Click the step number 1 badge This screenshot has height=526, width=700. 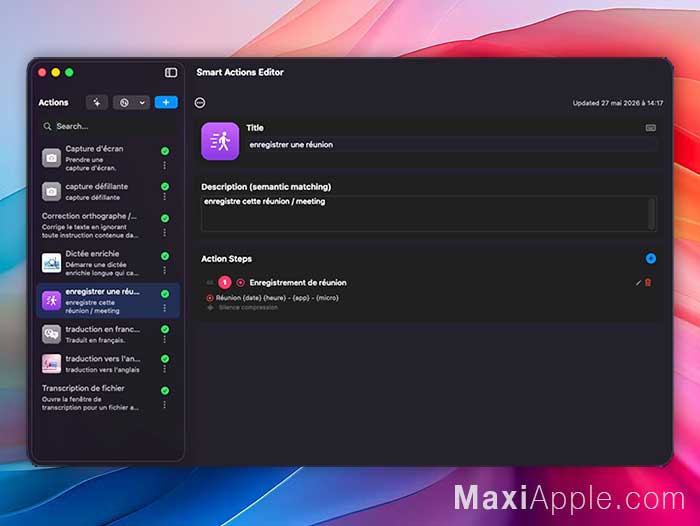coord(225,282)
